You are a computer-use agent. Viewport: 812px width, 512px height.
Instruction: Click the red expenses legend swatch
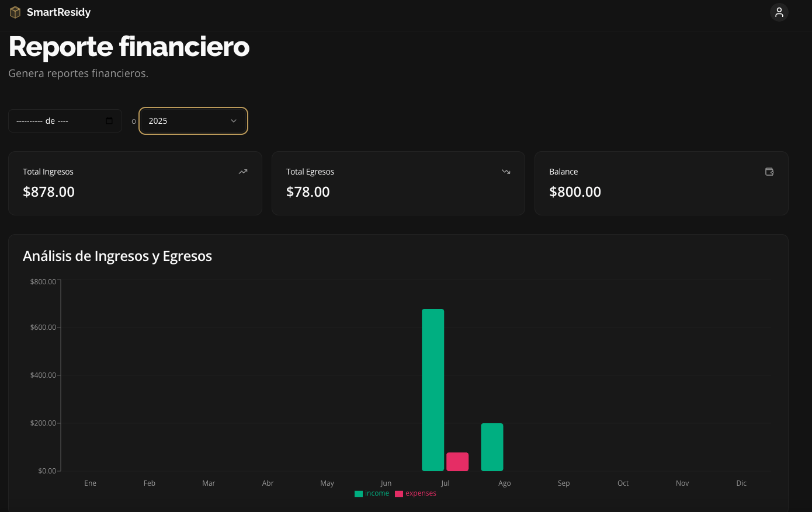tap(399, 494)
